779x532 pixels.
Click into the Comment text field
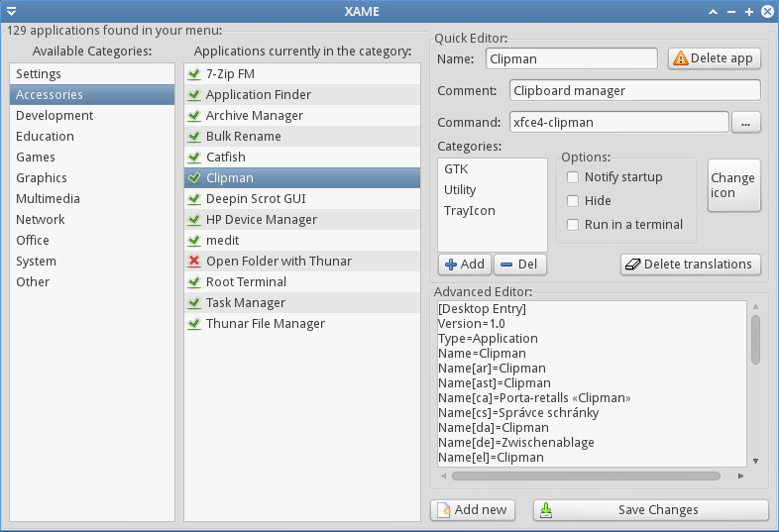click(635, 91)
